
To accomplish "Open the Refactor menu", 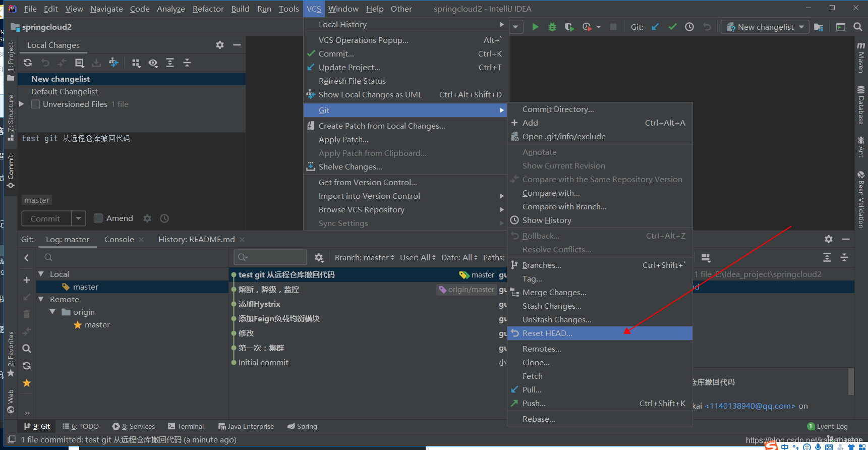I will 208,9.
